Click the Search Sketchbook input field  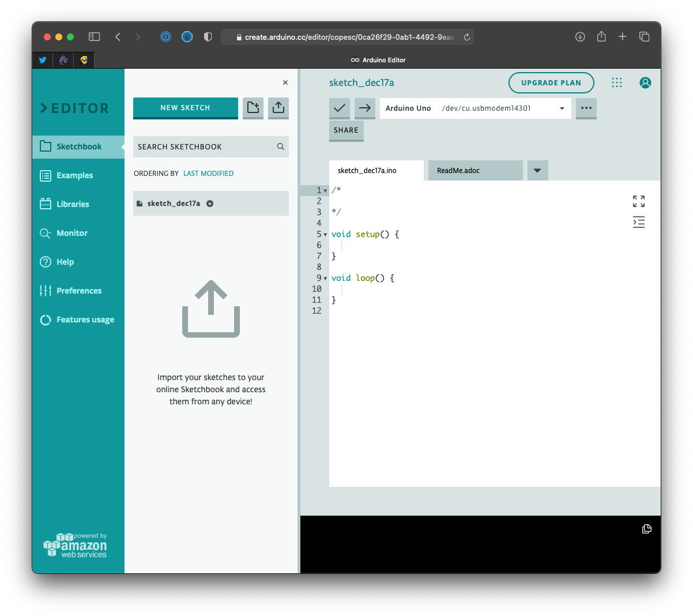[205, 147]
